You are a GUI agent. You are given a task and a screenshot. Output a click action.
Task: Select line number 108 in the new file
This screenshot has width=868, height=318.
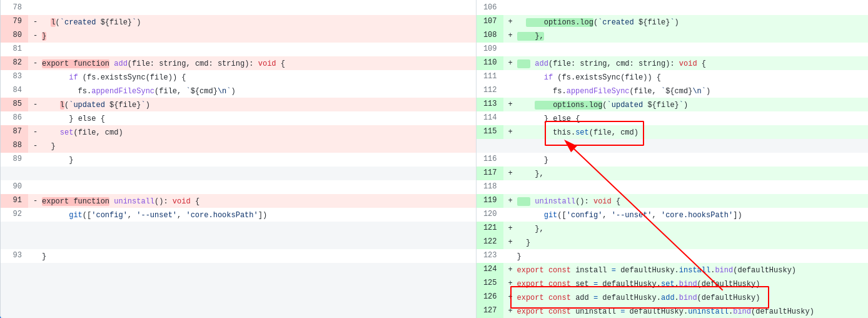pos(490,36)
